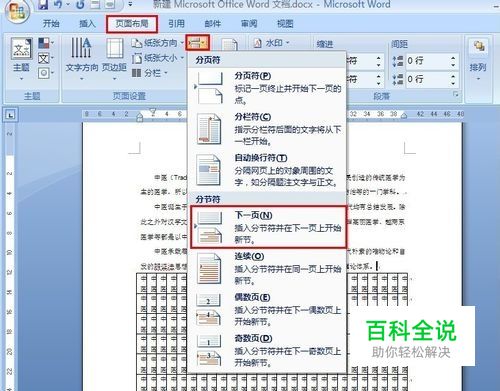
Task: Open 文字方向 text direction menu
Action: coord(81,59)
